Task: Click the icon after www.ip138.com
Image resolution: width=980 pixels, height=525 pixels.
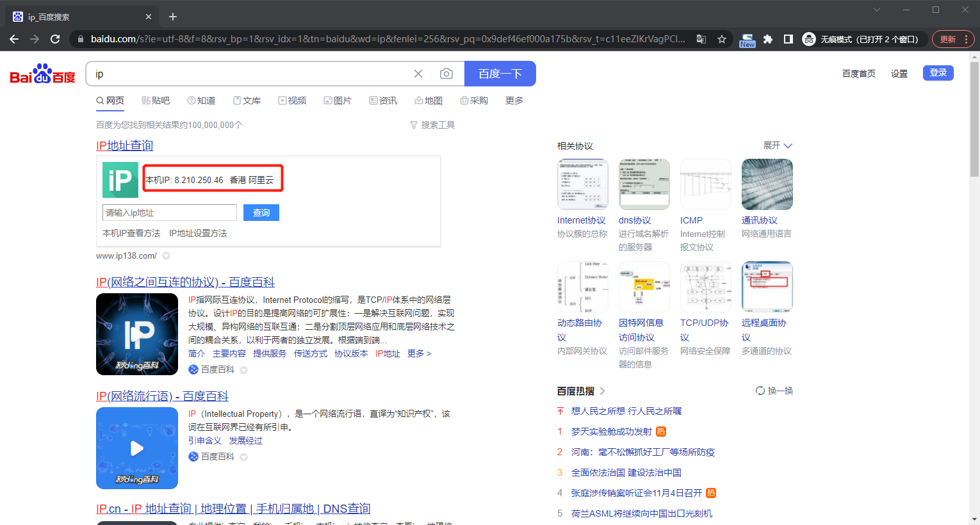Action: (166, 255)
